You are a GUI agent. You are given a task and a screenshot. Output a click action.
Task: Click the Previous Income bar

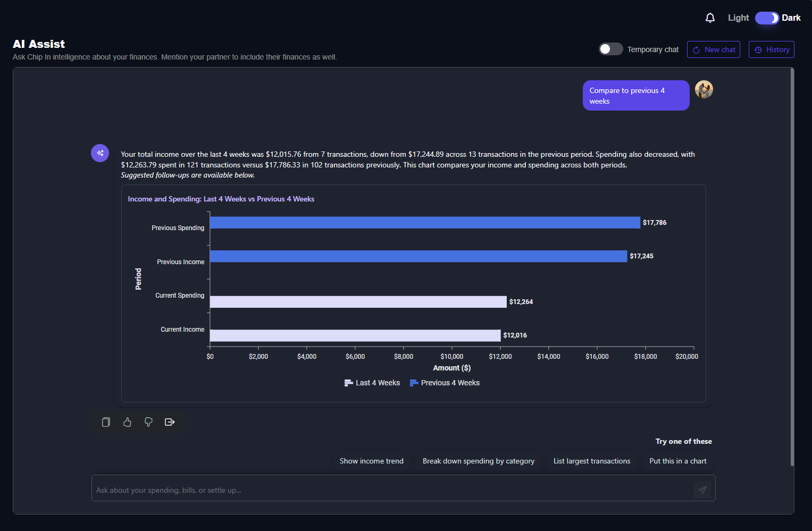418,256
